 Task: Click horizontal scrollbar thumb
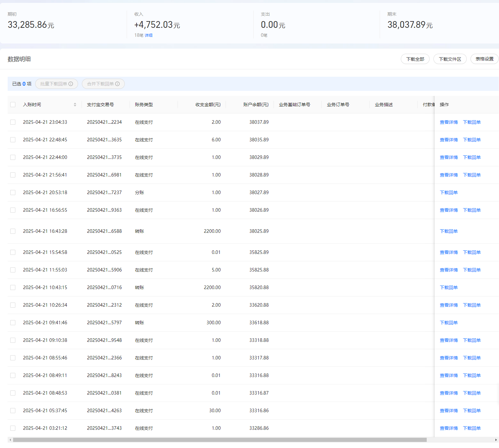click(220, 440)
